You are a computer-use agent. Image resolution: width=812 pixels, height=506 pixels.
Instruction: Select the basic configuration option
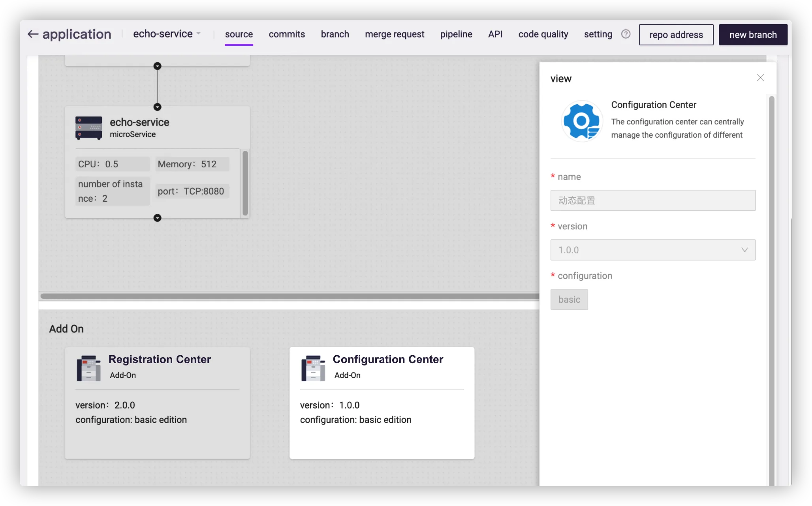569,300
